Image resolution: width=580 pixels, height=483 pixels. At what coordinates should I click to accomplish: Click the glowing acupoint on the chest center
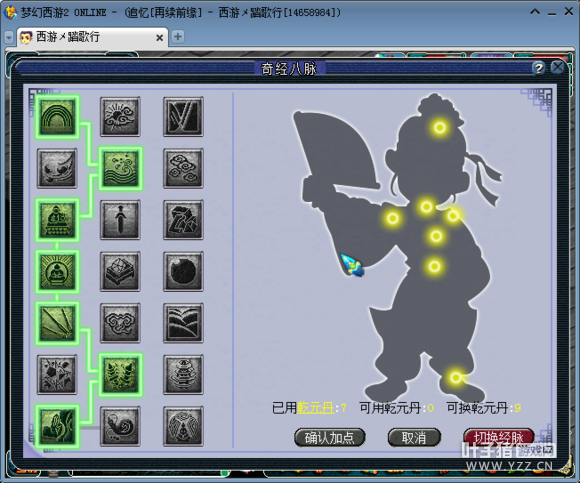point(436,236)
